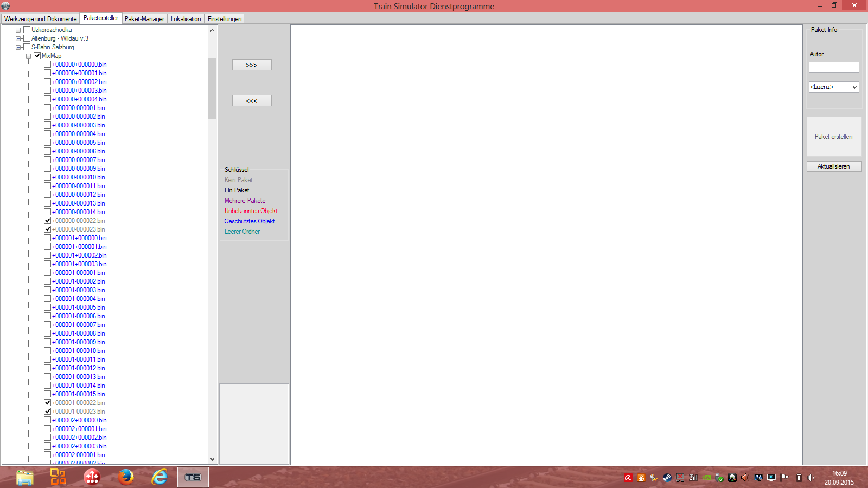Open the Avira antivirus tray icon
This screenshot has height=488, width=868.
628,478
